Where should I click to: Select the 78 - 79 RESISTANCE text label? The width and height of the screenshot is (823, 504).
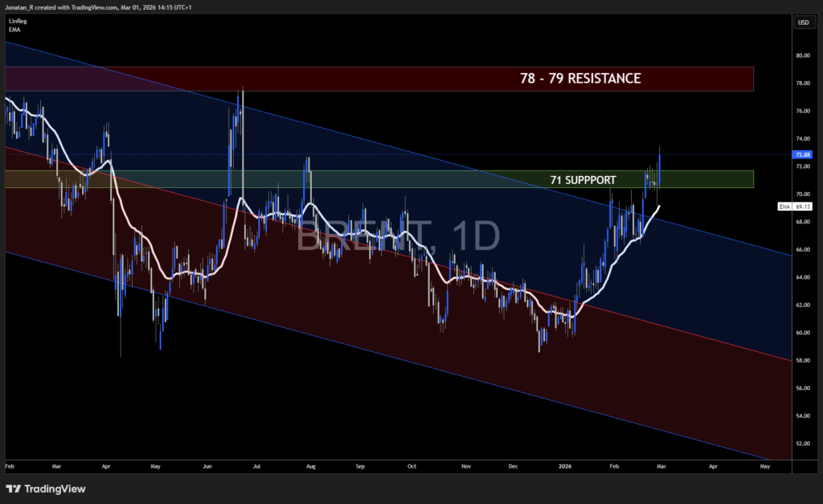tap(579, 79)
